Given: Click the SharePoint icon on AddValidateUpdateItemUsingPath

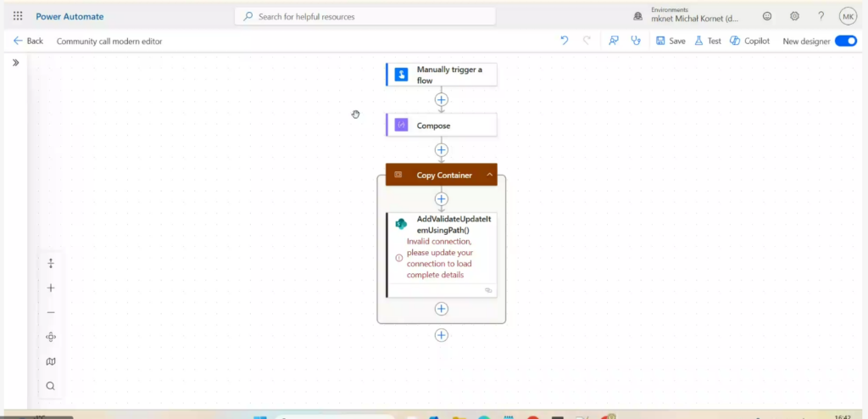Looking at the screenshot, I should [401, 224].
